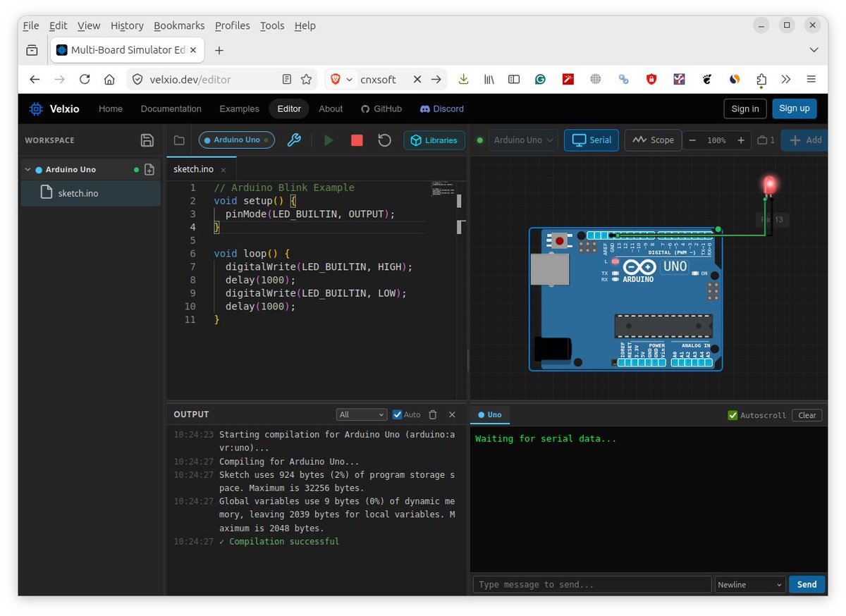
Task: Open the Documentation page
Action: (171, 109)
